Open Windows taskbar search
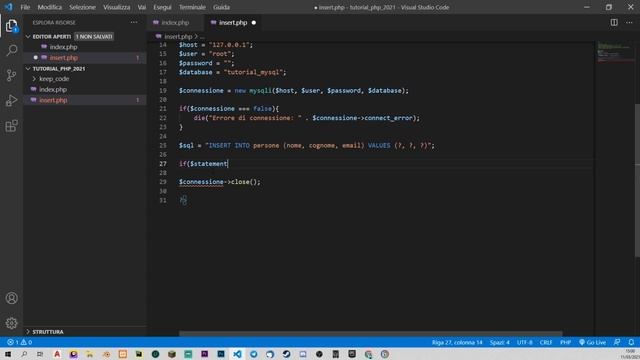The height and width of the screenshot is (360, 640). 24,354
